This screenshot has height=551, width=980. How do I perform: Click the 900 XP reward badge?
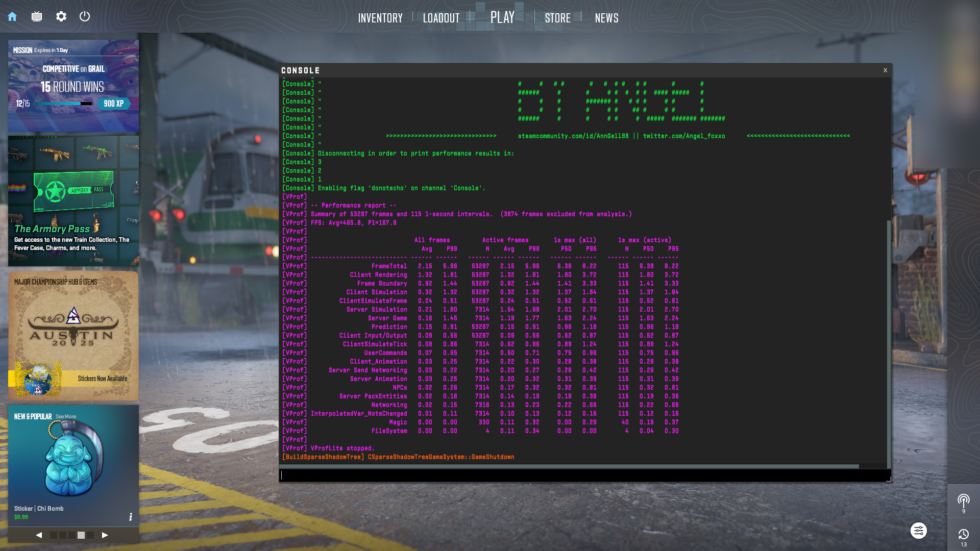(114, 104)
